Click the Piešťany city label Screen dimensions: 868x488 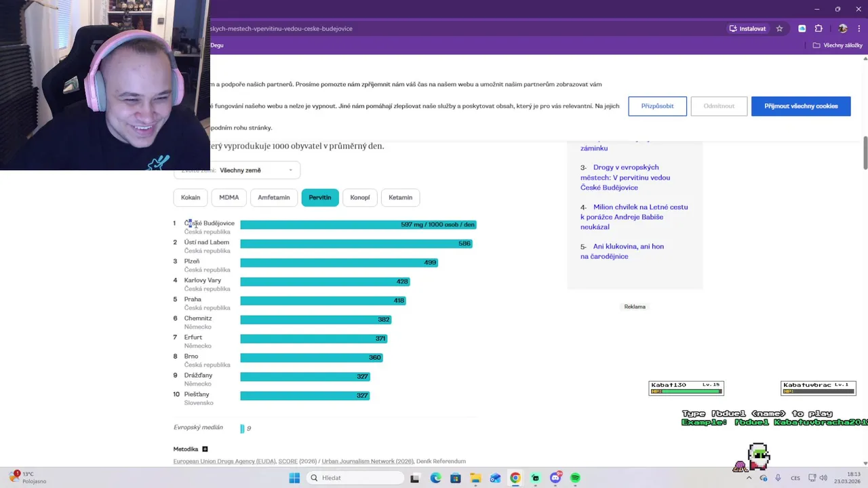197,394
